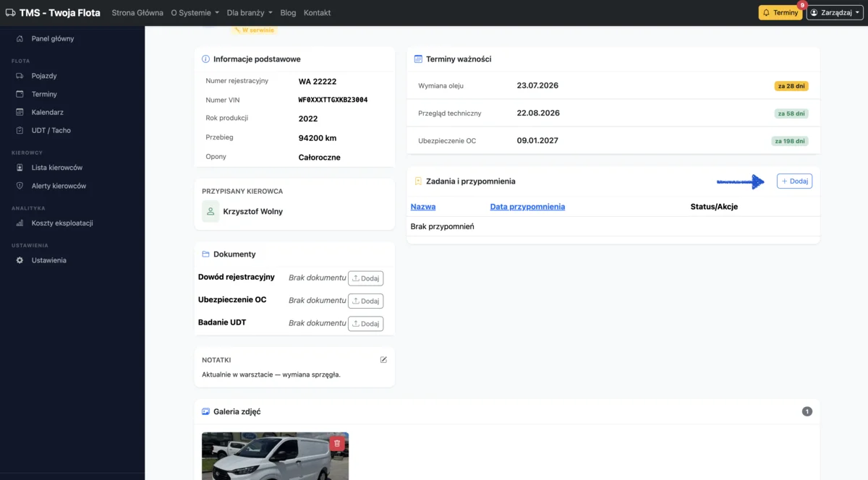
Task: Click the Koszty eksploatacji chart icon
Action: point(20,223)
